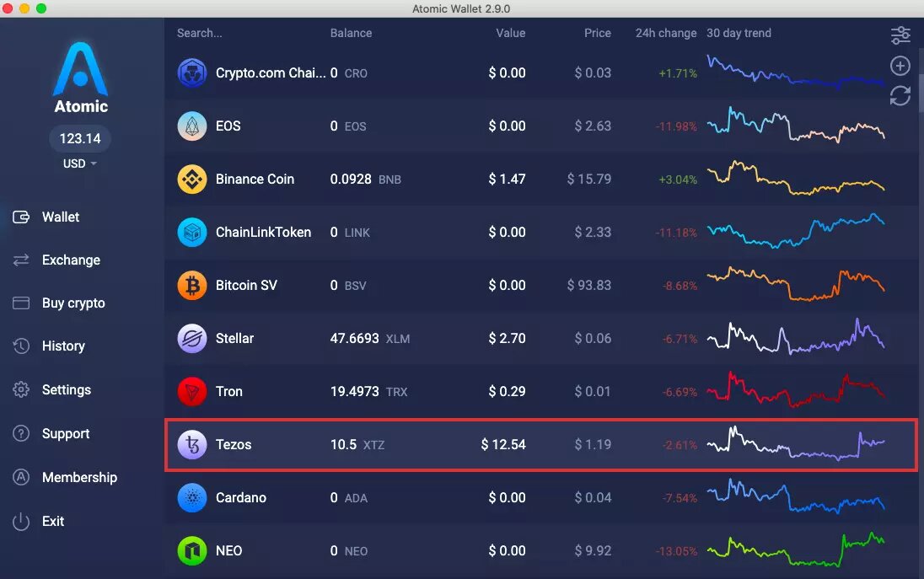Viewport: 924px width, 579px height.
Task: Click the EOS name text
Action: tap(228, 126)
